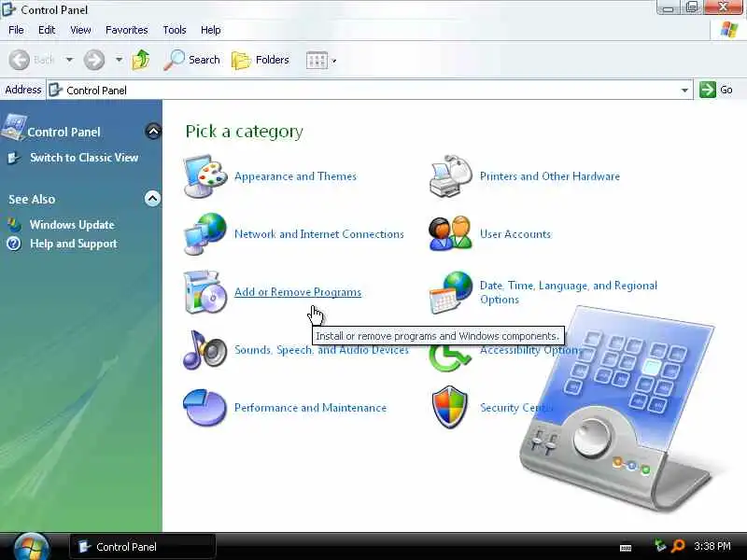The width and height of the screenshot is (747, 560).
Task: Click the Date, Time, Language calendar icon
Action: 450,292
